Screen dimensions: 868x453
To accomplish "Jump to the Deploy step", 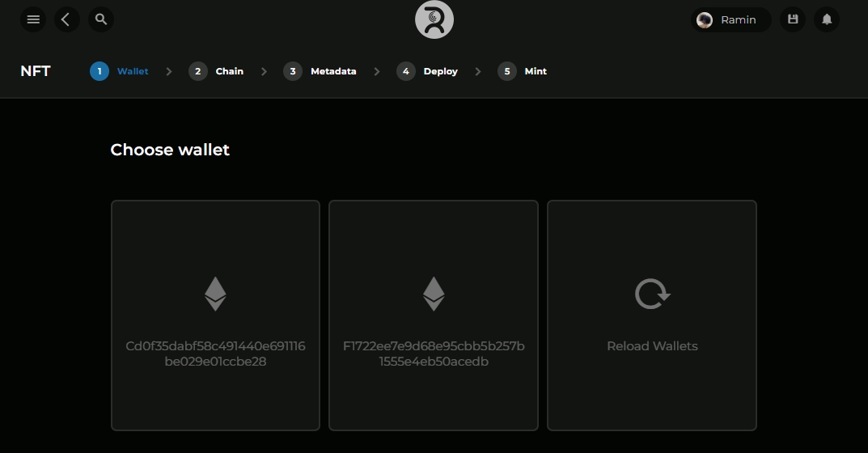I will click(428, 71).
